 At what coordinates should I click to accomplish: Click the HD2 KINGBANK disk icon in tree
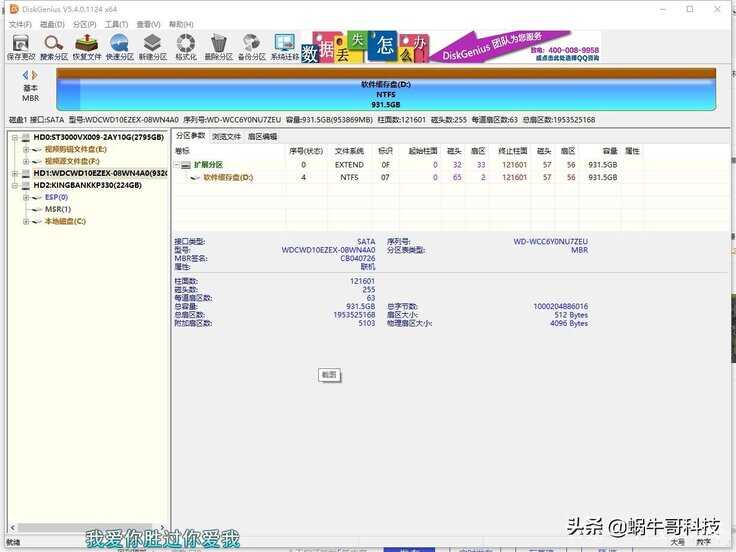26,185
